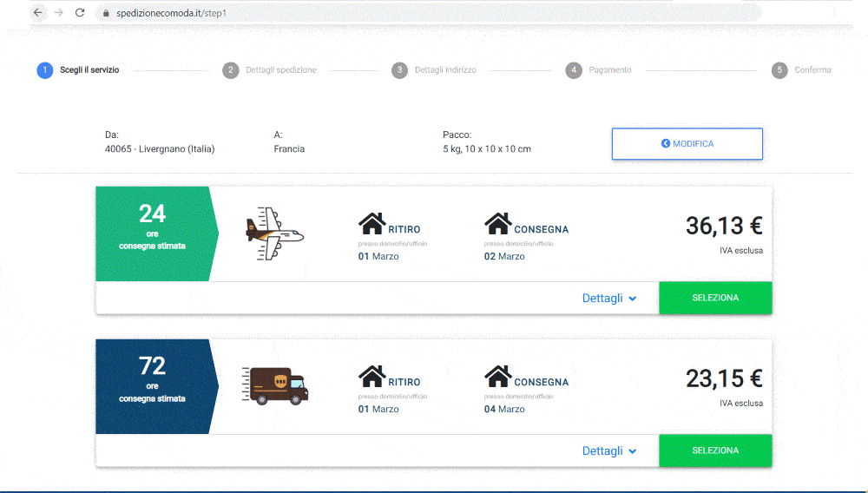This screenshot has height=493, width=868.
Task: Select the 24-hour air shipping service
Action: click(715, 298)
